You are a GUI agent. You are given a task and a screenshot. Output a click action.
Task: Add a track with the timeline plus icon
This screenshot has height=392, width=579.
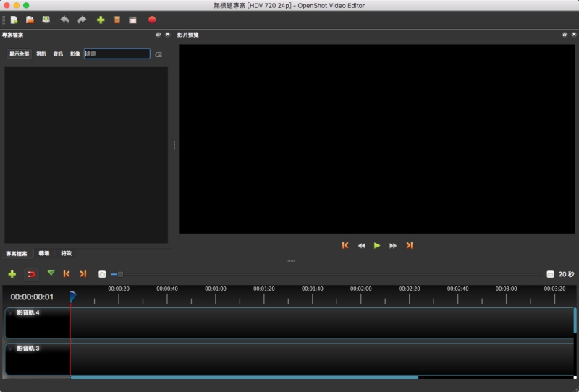[12, 274]
